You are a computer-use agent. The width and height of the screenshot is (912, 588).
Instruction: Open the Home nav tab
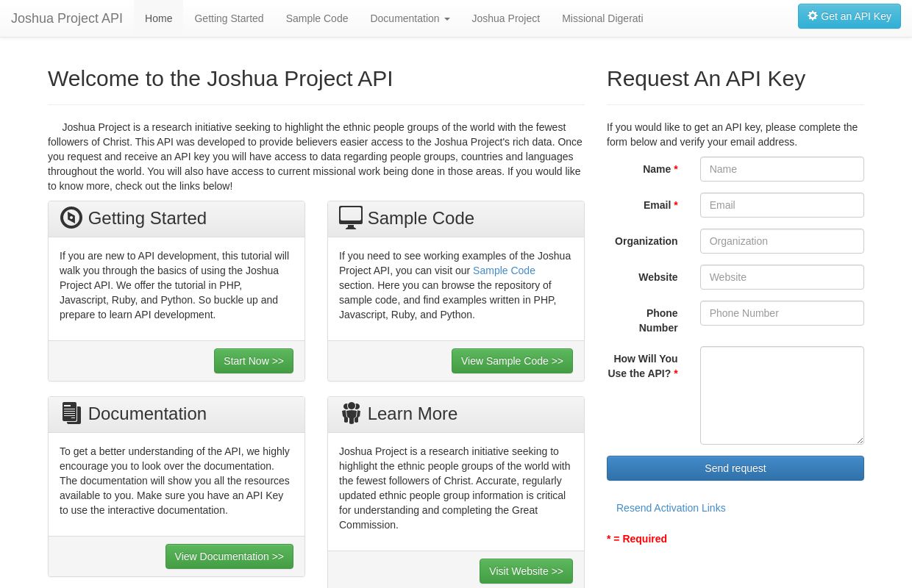coord(159,18)
